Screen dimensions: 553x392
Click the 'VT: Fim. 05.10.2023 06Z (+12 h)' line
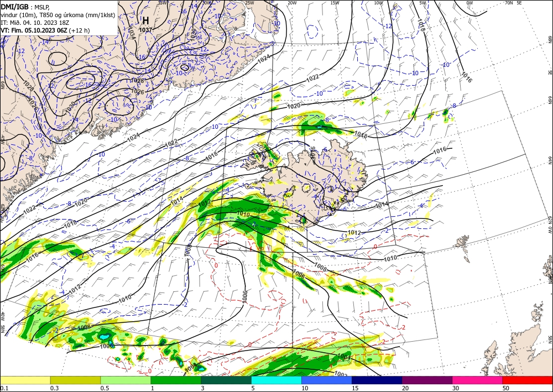[x=45, y=30]
